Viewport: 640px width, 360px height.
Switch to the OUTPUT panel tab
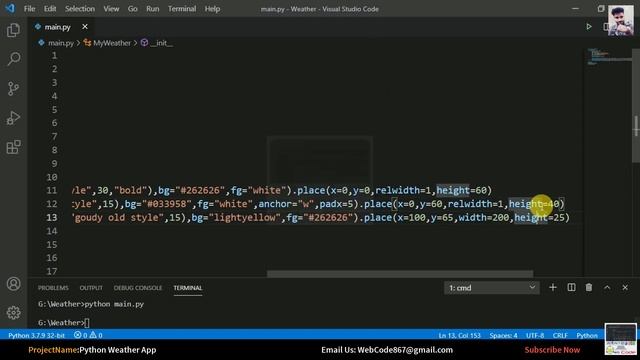(91, 288)
